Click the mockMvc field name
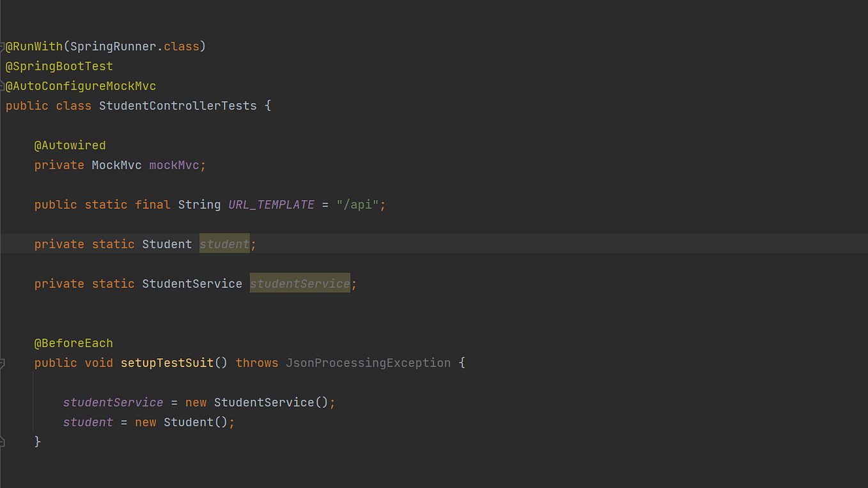 click(174, 165)
